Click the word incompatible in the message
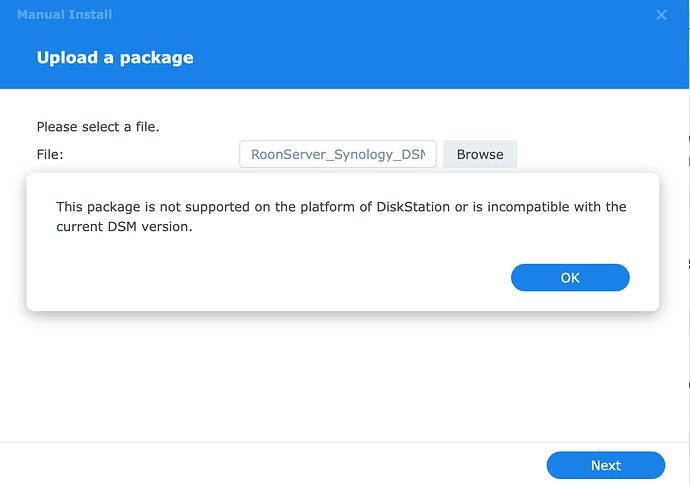Screen dimensions: 690x486 528,207
